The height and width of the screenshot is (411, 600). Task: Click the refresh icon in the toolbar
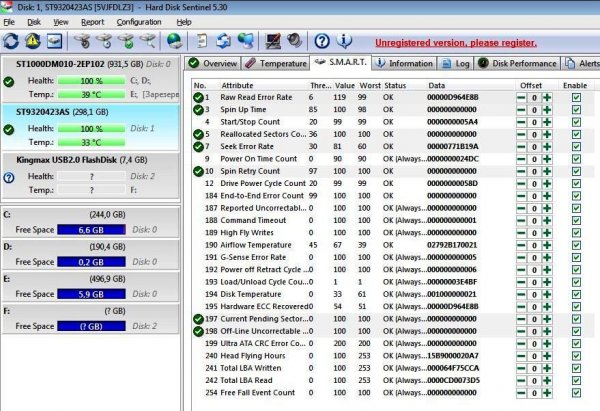pos(12,41)
